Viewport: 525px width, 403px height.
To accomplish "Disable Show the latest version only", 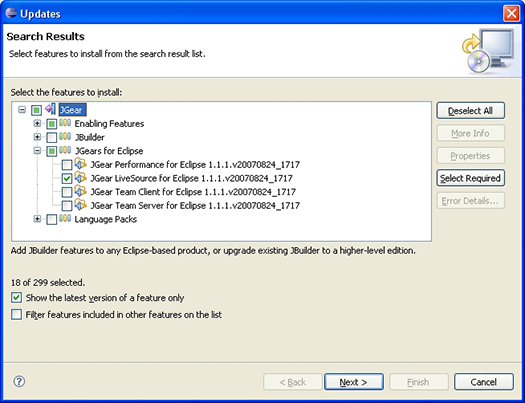I will pyautogui.click(x=16, y=298).
